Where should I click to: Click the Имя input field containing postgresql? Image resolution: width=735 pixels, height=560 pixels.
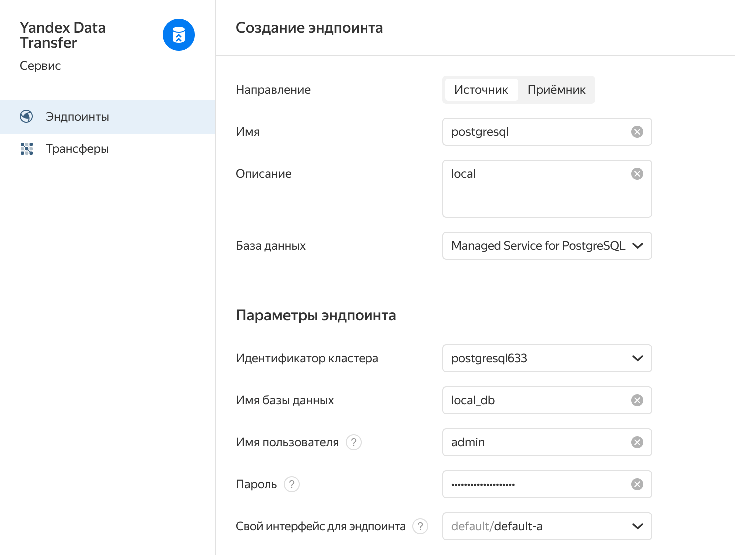547,132
